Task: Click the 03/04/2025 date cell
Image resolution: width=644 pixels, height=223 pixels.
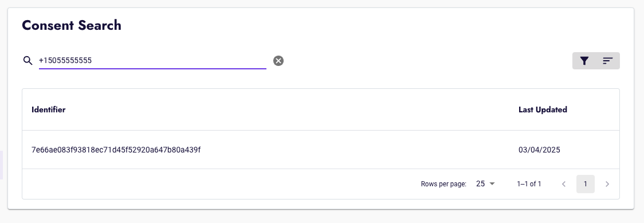Action: point(539,150)
